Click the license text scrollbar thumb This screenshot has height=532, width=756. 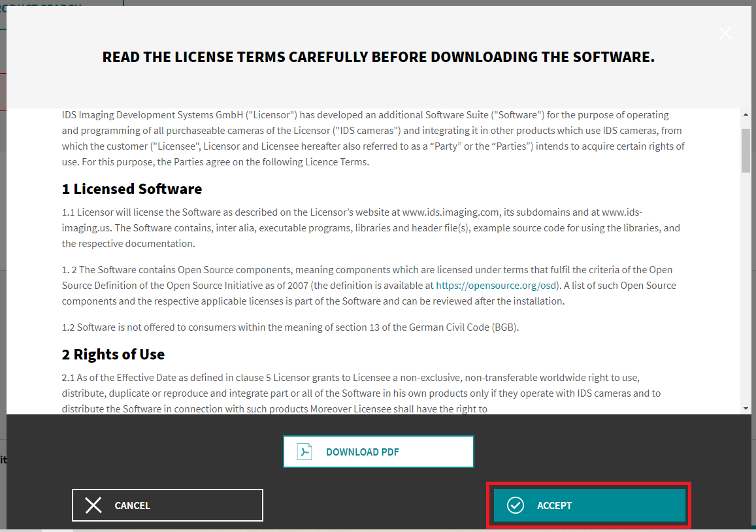click(x=746, y=150)
